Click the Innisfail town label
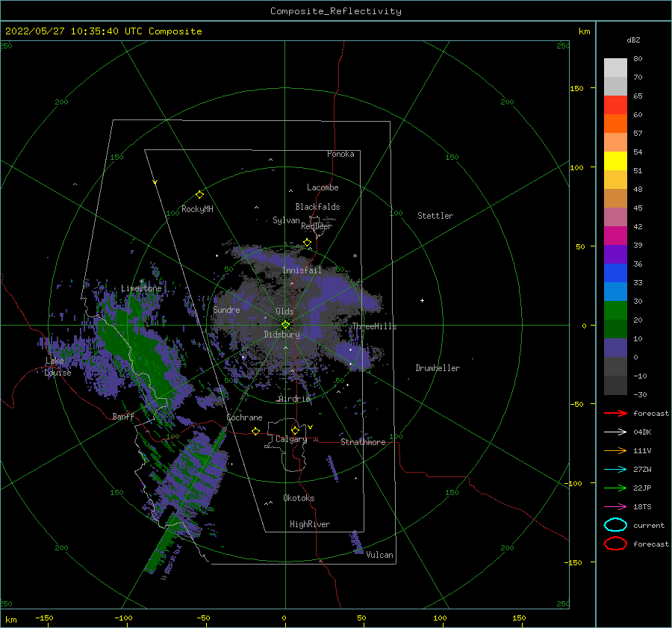Image resolution: width=672 pixels, height=628 pixels. click(x=302, y=270)
